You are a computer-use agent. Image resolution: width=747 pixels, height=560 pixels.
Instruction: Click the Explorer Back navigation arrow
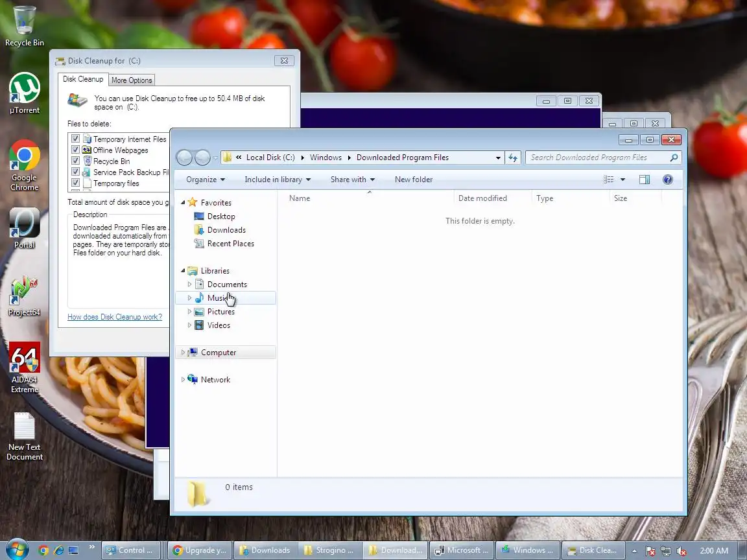184,157
